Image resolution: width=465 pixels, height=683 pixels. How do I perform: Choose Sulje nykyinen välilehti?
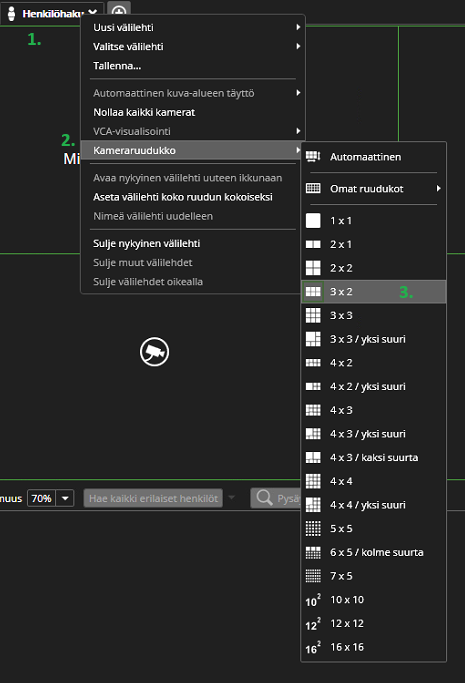click(x=147, y=243)
